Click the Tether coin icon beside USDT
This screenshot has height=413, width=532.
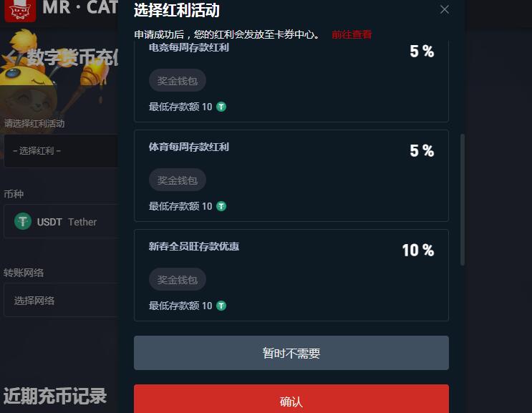pos(23,221)
